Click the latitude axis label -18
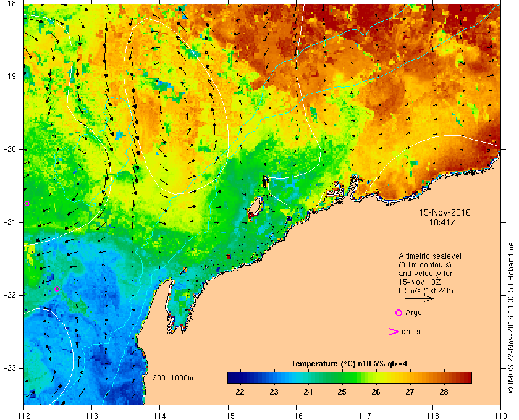The height and width of the screenshot is (420, 519). (x=10, y=3)
